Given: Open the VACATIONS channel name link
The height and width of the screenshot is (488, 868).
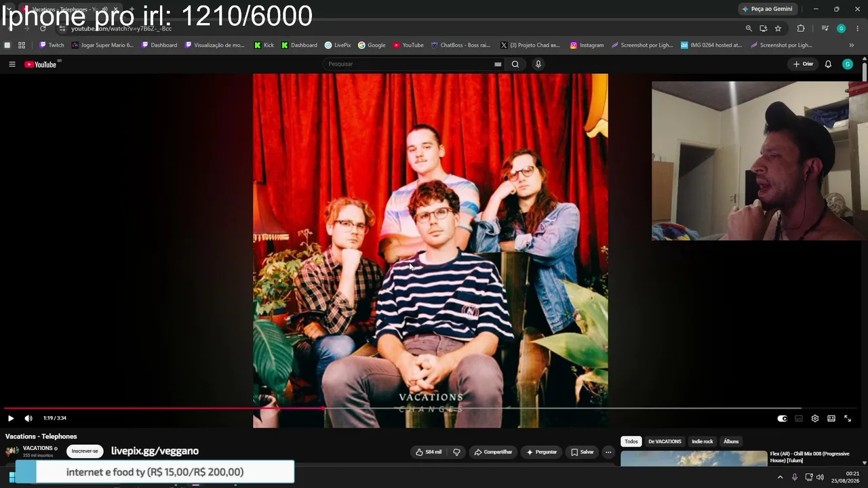Looking at the screenshot, I should click(37, 449).
